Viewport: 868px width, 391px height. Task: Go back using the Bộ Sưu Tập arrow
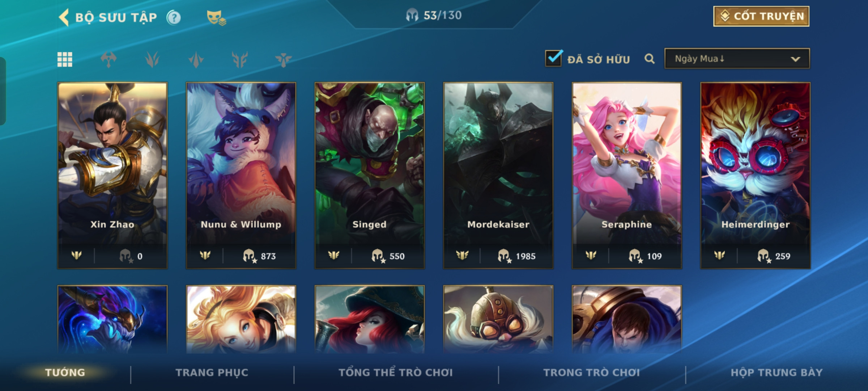coord(64,17)
